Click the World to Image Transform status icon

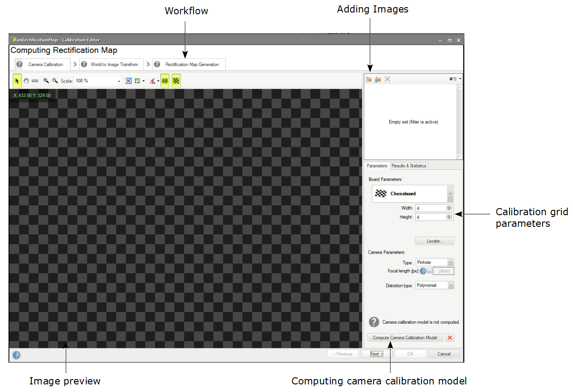[x=84, y=64]
